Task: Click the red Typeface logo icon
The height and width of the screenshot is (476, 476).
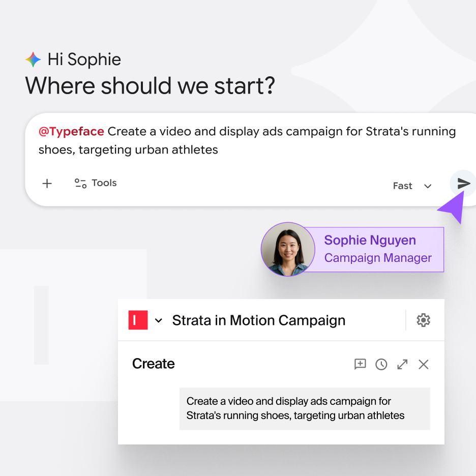Action: [138, 320]
